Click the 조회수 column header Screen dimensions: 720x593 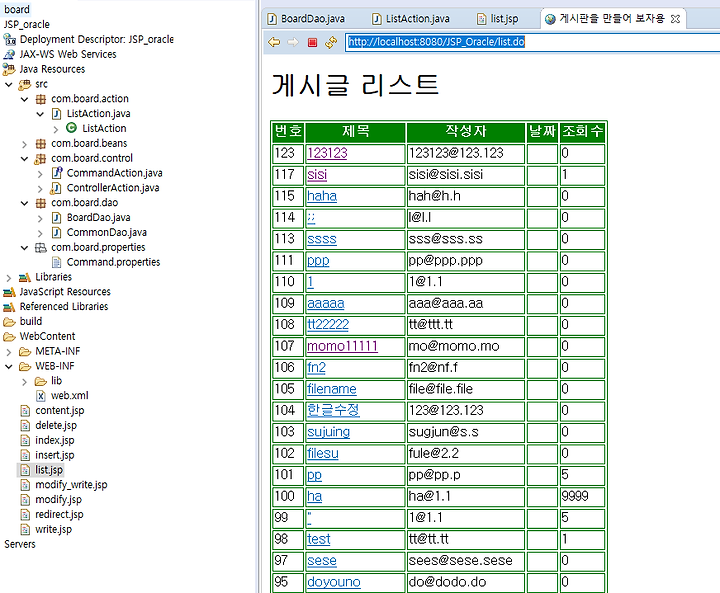pos(582,132)
